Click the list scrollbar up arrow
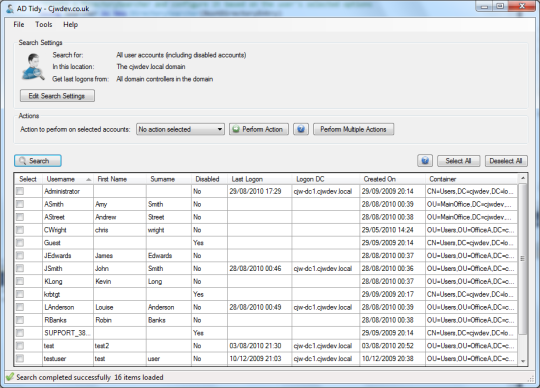The width and height of the screenshot is (540, 388). click(x=523, y=178)
